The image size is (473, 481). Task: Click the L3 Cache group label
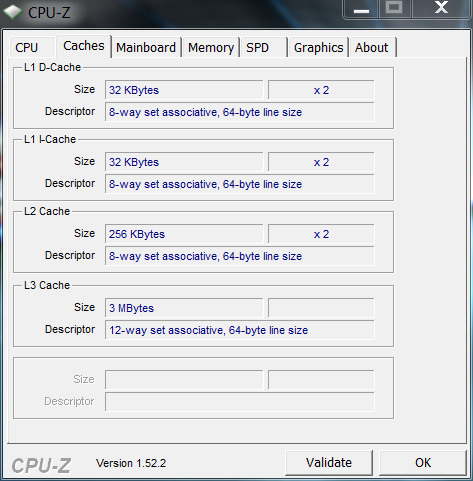tap(47, 285)
